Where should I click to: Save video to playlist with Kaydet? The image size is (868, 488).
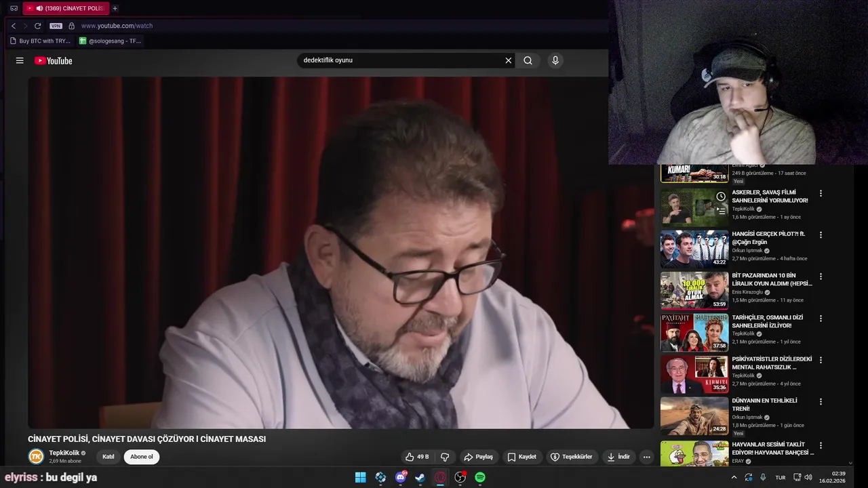tap(522, 457)
